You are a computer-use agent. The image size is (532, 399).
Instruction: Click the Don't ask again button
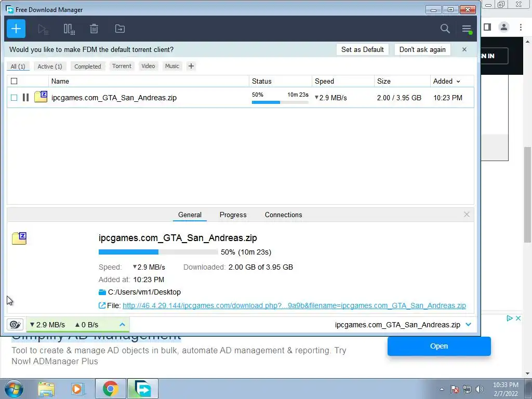point(422,49)
